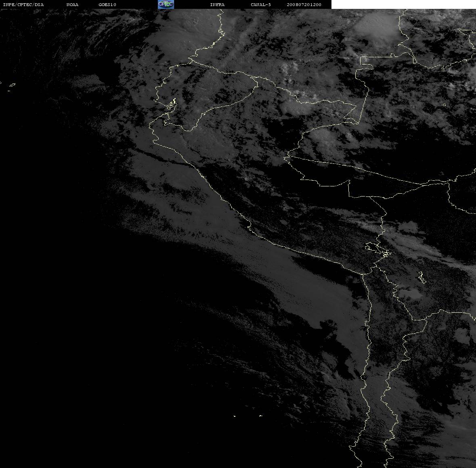Click the 200807201200 timestamp text
The image size is (476, 468).
pyautogui.click(x=304, y=4)
